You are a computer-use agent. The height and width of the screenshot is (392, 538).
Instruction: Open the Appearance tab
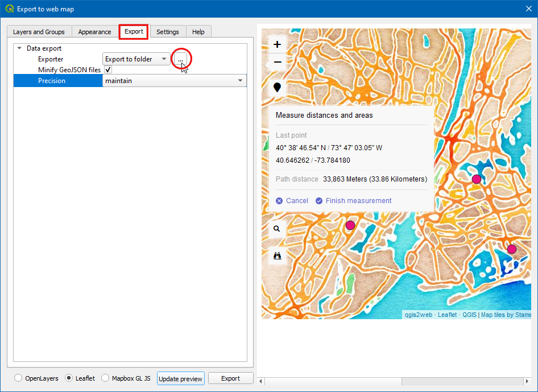95,32
